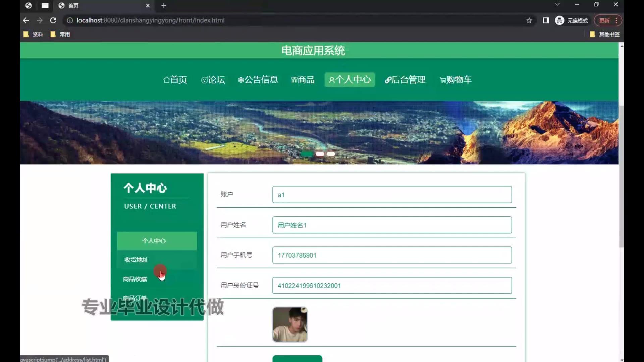644x362 pixels.
Task: Open the 其他书签 bookmarks folder
Action: point(605,34)
